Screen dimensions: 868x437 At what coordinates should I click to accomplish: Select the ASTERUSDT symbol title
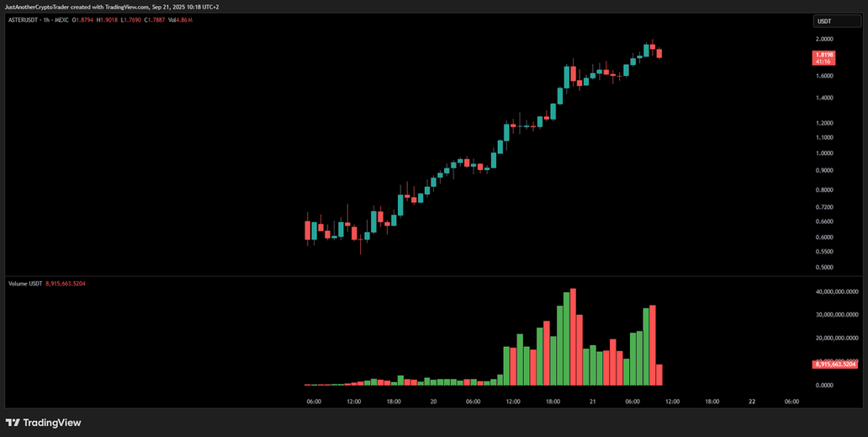[x=24, y=20]
